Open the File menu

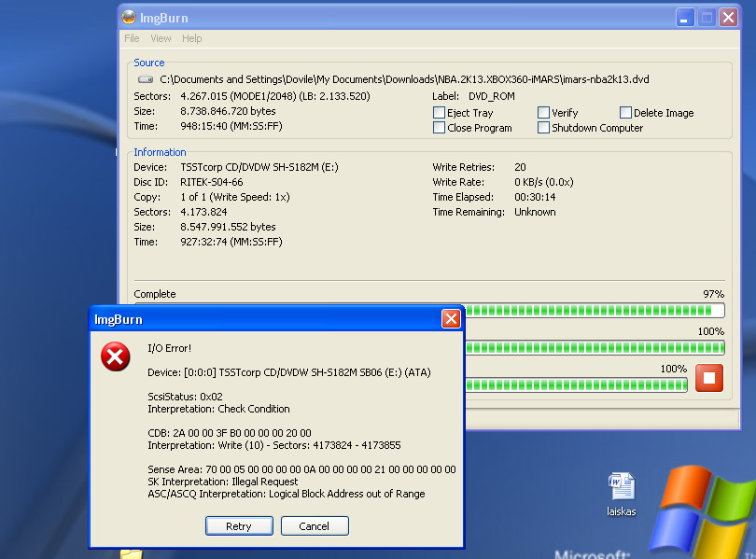132,38
